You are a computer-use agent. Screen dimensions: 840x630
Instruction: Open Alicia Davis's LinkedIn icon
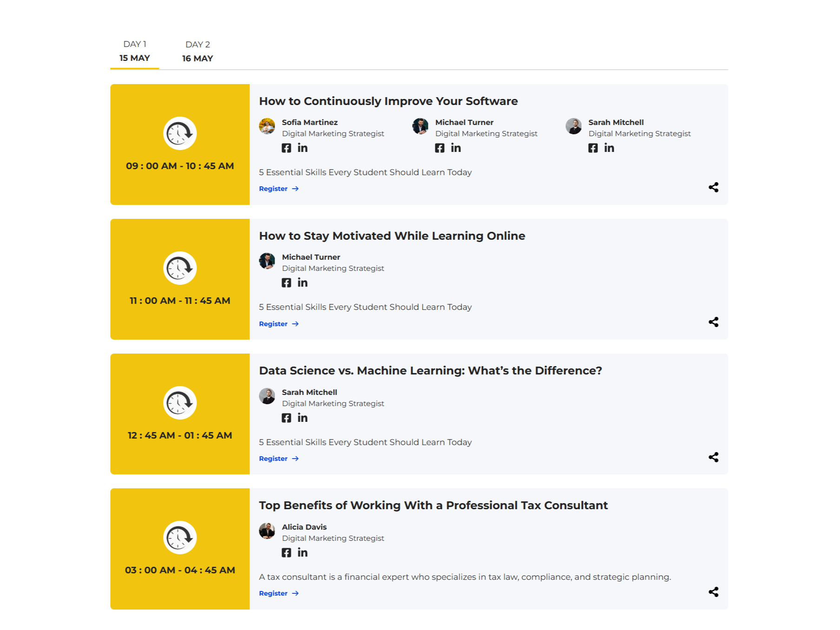pos(302,553)
